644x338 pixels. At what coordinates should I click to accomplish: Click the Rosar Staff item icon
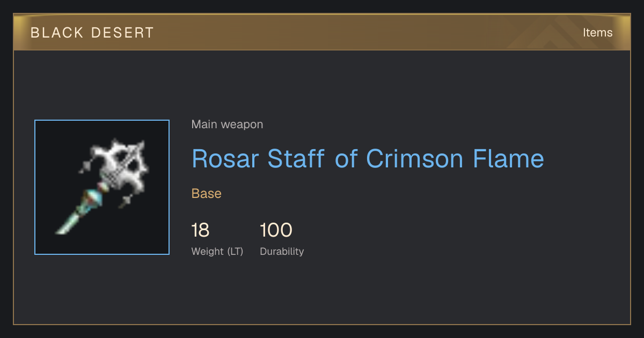pyautogui.click(x=102, y=187)
